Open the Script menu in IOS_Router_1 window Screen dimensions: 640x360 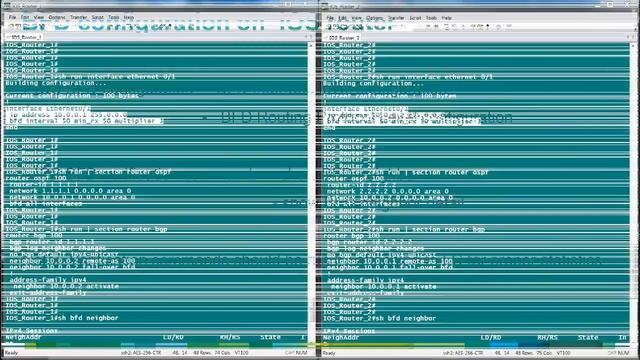click(x=97, y=18)
